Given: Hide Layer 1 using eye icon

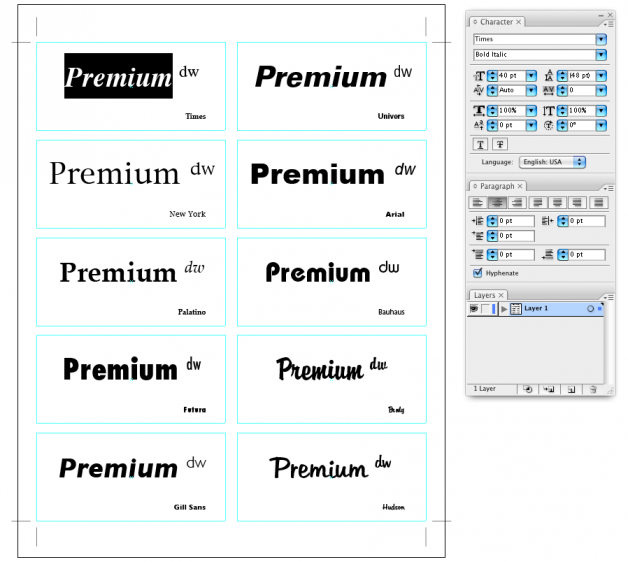Looking at the screenshot, I should click(474, 308).
